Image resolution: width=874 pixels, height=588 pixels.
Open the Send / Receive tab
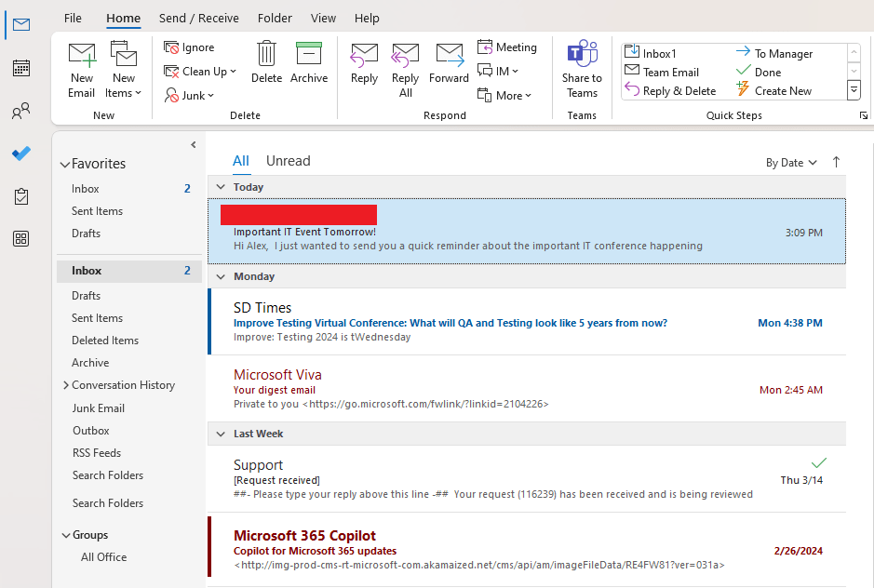pyautogui.click(x=198, y=18)
